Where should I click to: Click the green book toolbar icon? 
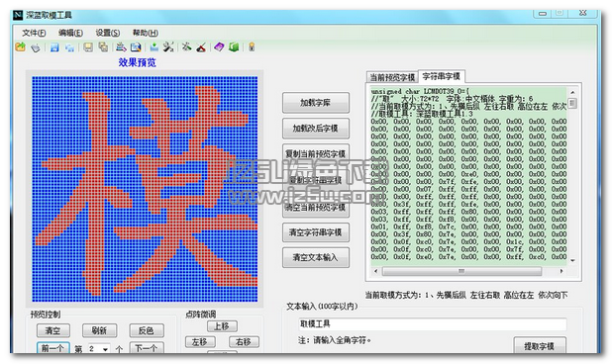[234, 47]
